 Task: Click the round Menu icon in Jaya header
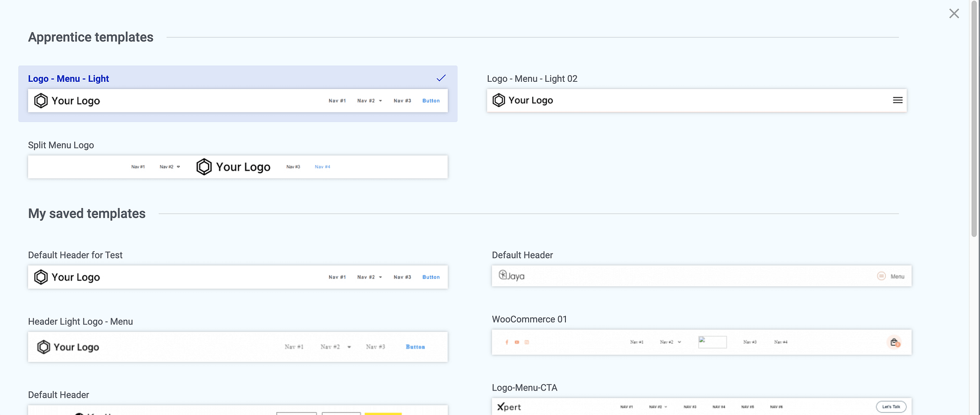881,276
